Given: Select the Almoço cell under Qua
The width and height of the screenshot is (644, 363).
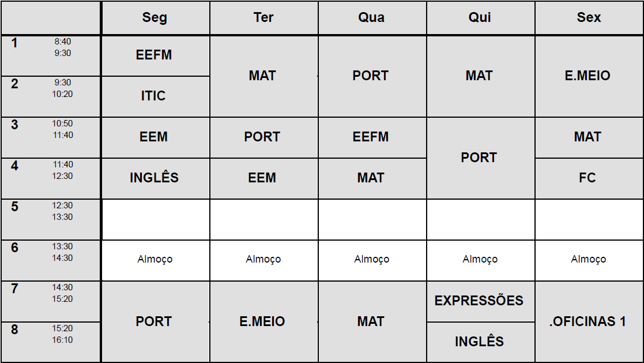Looking at the screenshot, I should [371, 260].
